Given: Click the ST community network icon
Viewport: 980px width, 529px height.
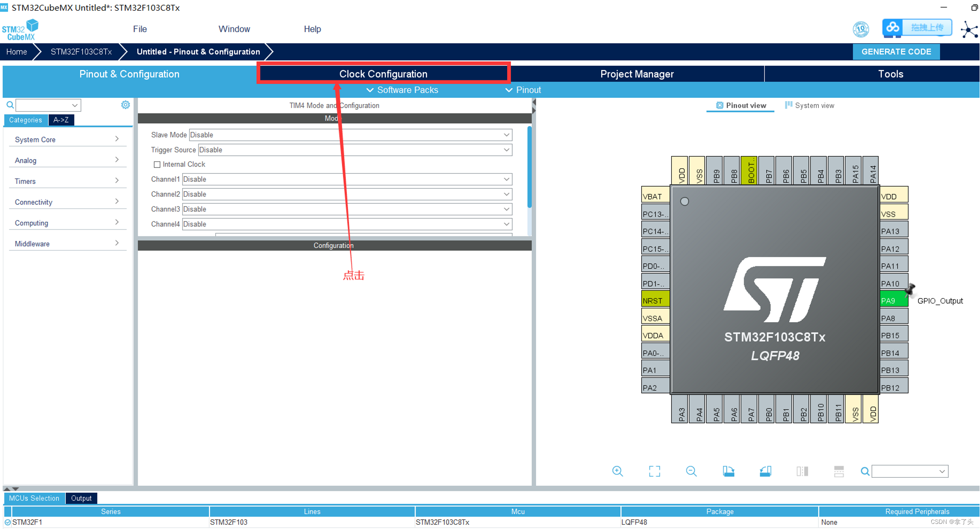Looking at the screenshot, I should (x=968, y=30).
